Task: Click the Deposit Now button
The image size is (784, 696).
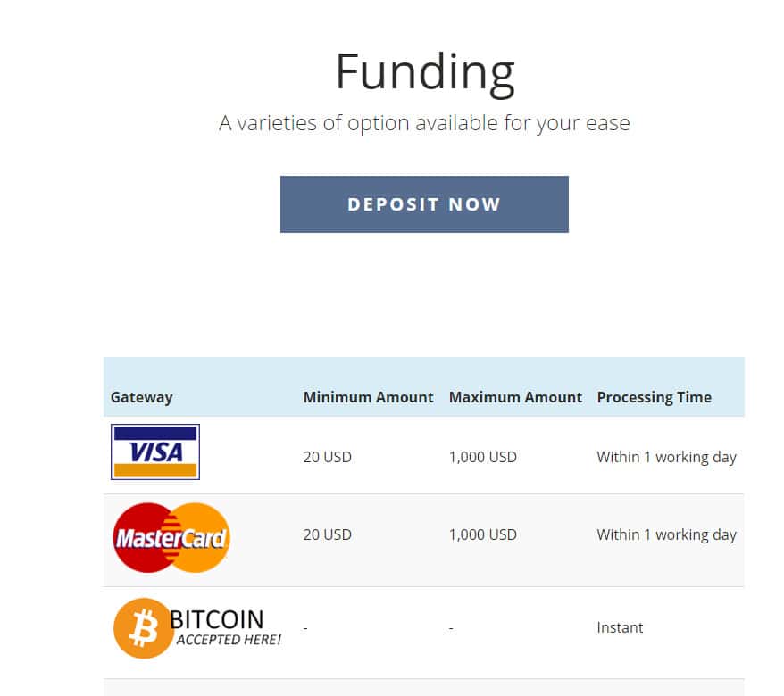Action: 424,204
